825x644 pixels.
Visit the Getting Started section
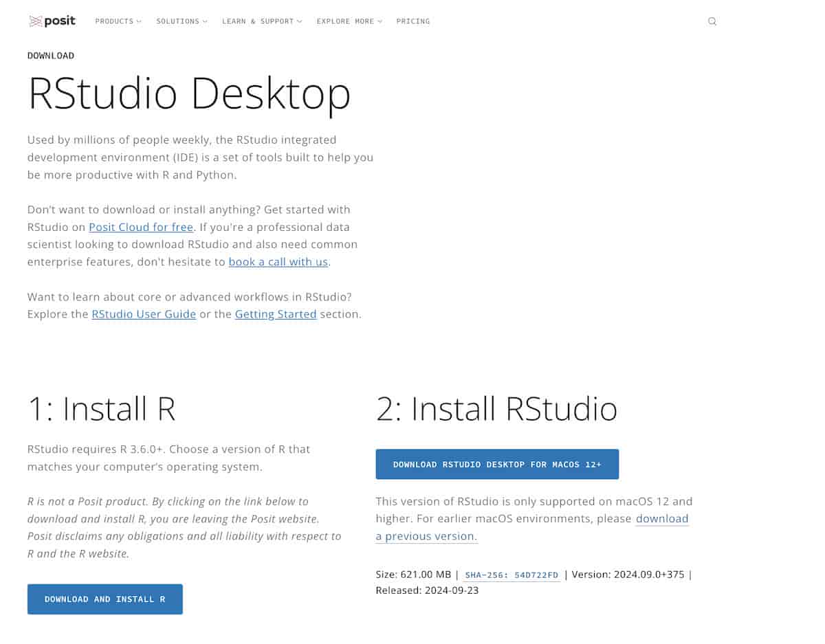[276, 314]
